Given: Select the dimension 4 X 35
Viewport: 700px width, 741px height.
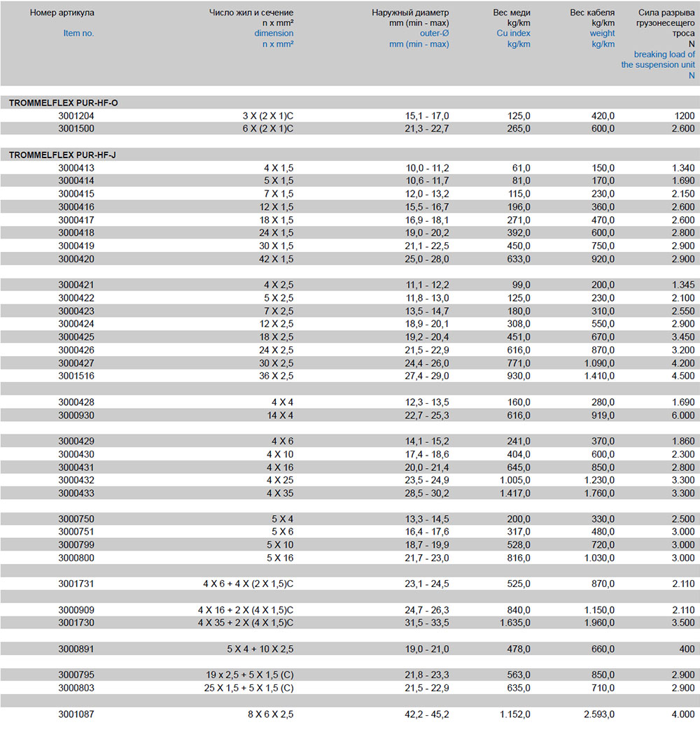Looking at the screenshot, I should click(x=280, y=493).
